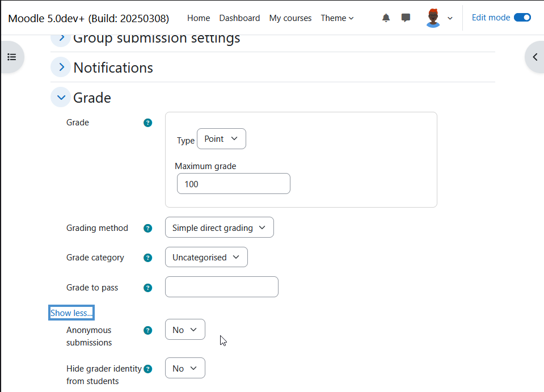The image size is (544, 392).
Task: Open the Grade category dropdown
Action: (x=206, y=257)
